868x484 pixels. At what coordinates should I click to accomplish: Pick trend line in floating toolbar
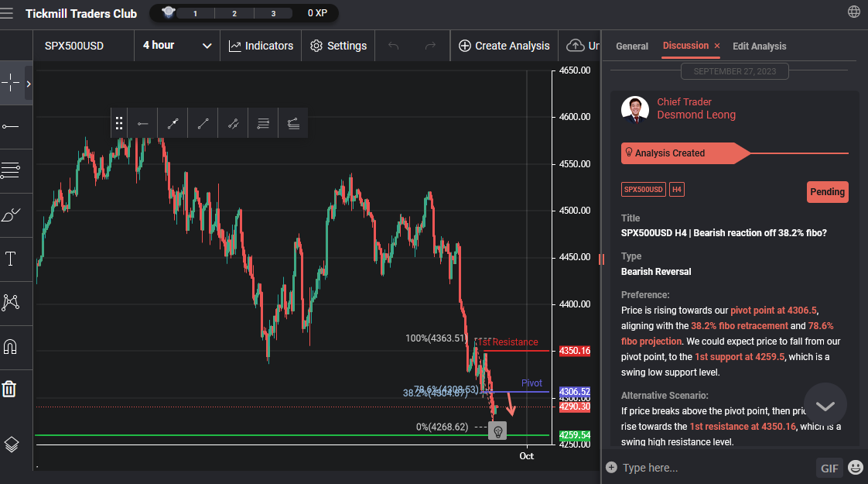click(203, 124)
